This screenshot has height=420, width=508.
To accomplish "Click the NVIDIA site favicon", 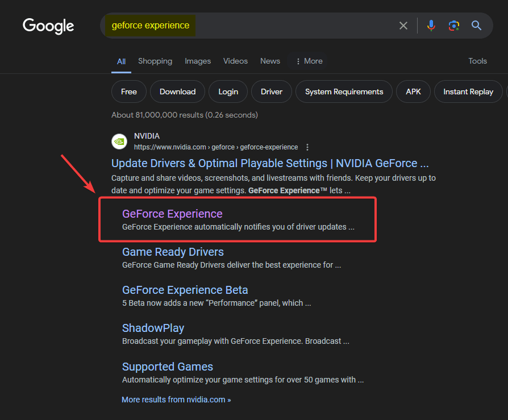I will 119,141.
